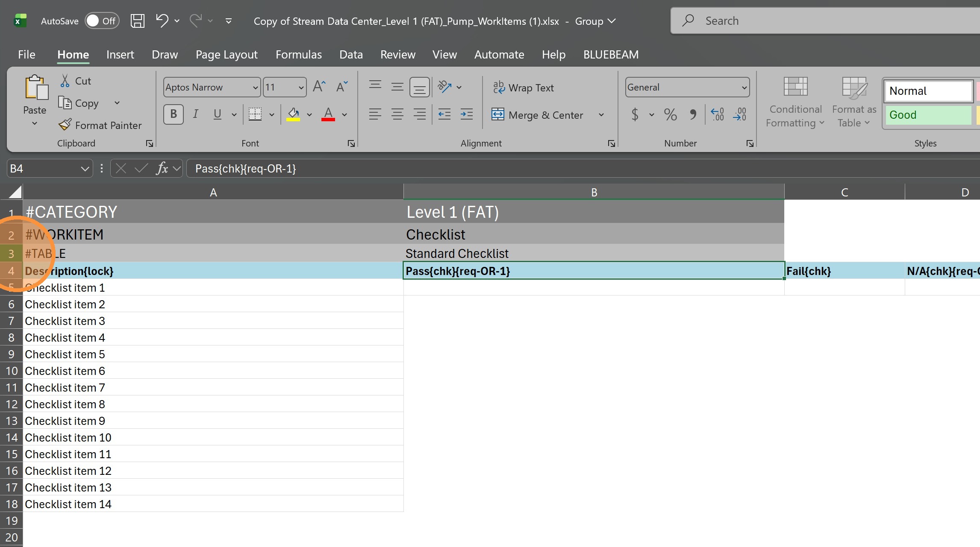Click the Insert Function fx icon

pos(162,168)
